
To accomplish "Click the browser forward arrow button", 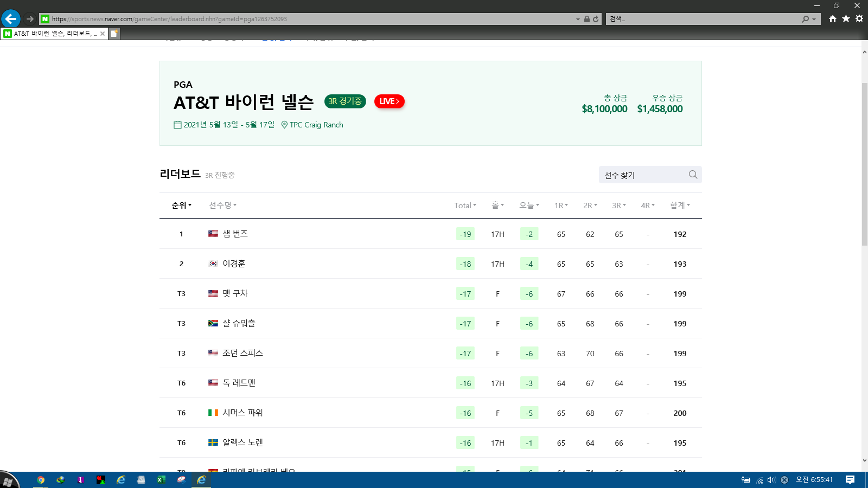I will tap(30, 19).
